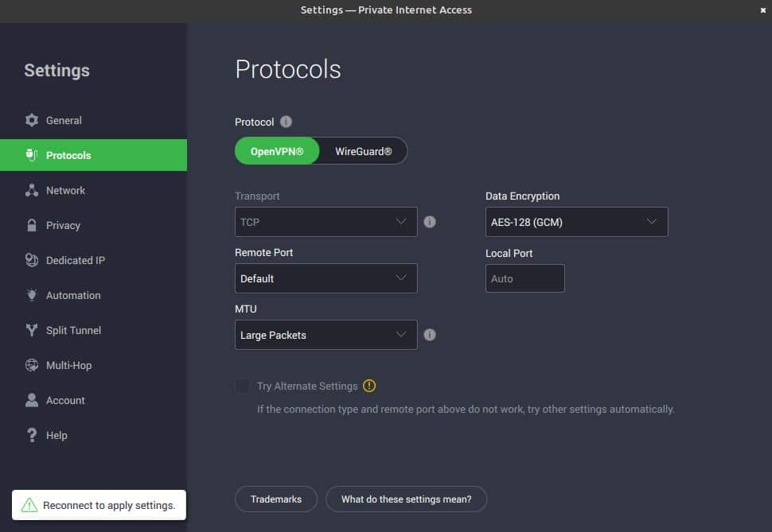Click the Reconnect to apply settings notice
Screen dimensions: 772x532
99,505
